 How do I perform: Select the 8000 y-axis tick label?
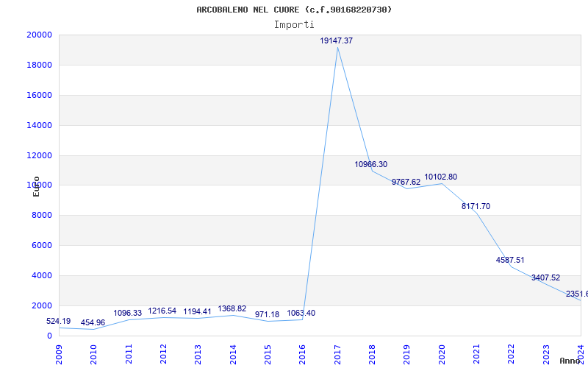(x=41, y=215)
